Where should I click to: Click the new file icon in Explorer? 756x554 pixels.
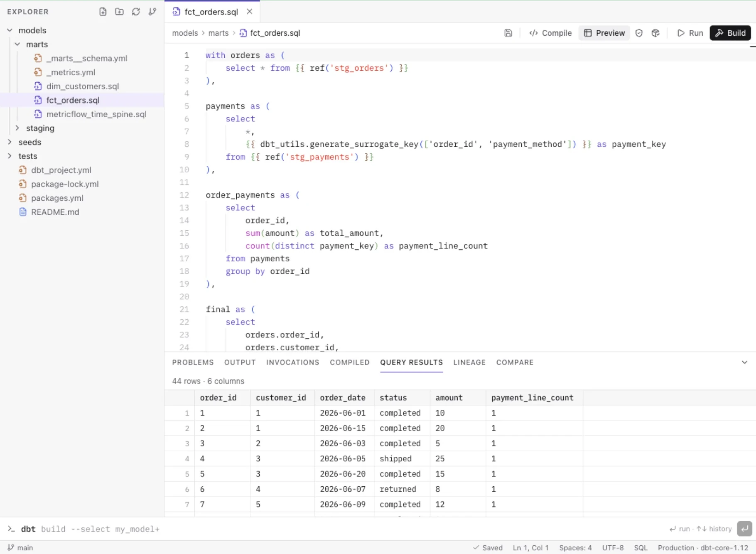103,12
